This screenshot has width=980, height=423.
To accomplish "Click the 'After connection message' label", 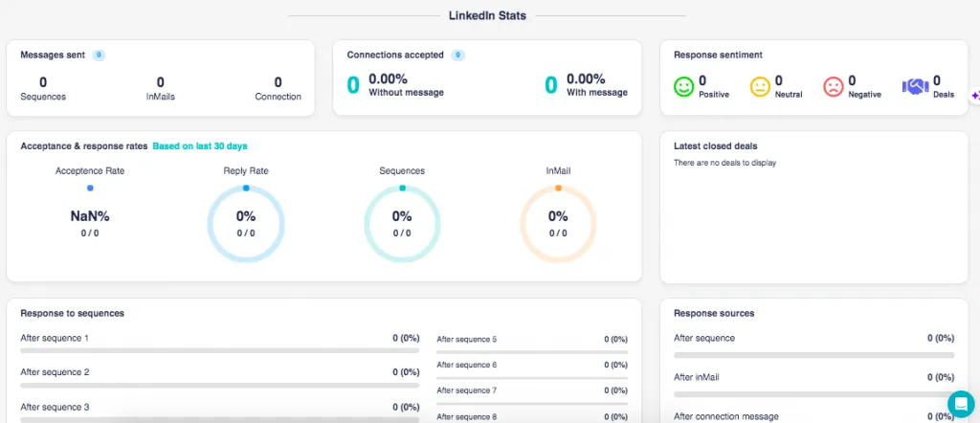I will click(x=726, y=416).
